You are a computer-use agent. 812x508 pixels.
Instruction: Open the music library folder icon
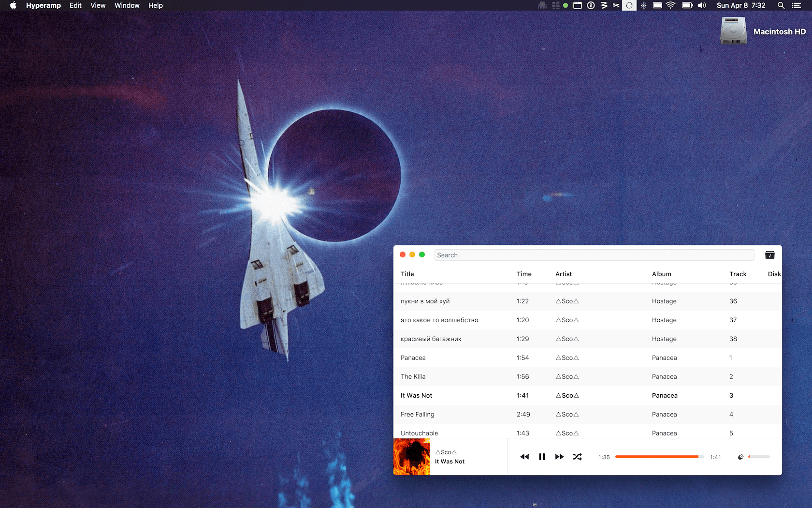770,255
